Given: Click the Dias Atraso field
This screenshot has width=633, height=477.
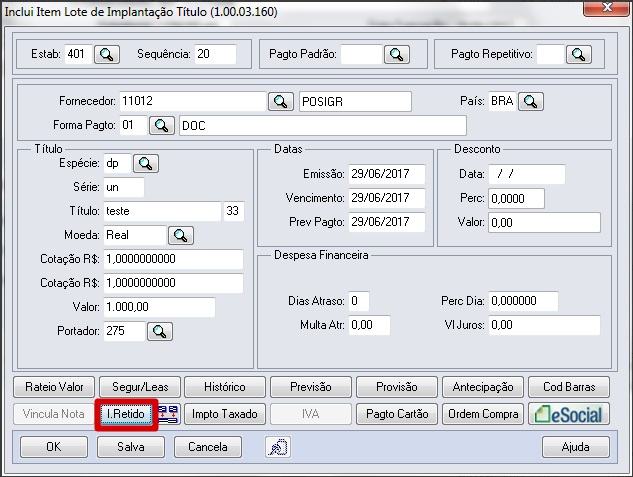Looking at the screenshot, I should click(x=358, y=301).
